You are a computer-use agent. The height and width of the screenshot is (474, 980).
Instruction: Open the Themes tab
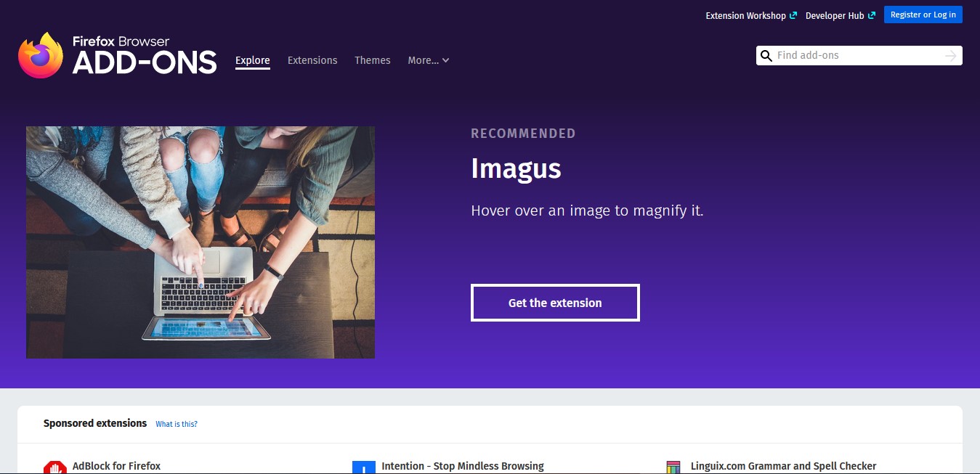[373, 60]
